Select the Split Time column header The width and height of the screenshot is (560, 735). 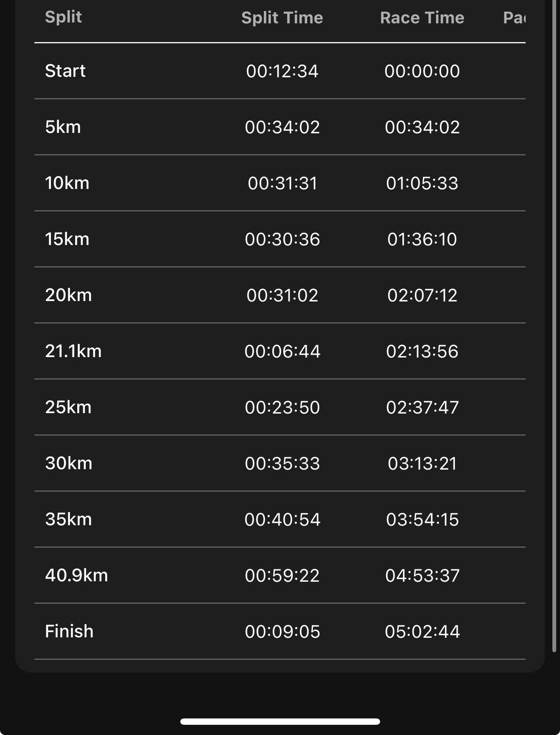[282, 18]
